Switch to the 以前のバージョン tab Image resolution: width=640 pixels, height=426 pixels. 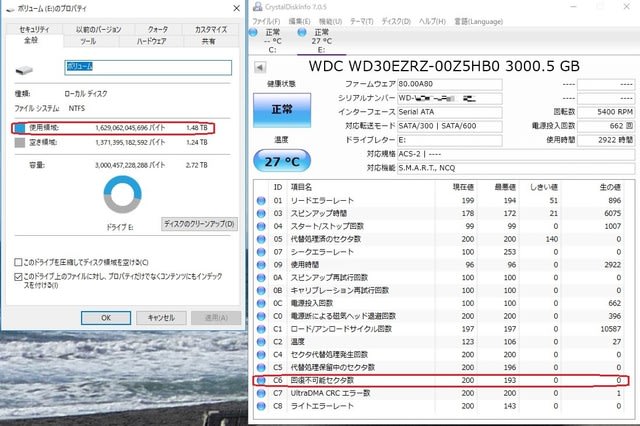tap(98, 29)
